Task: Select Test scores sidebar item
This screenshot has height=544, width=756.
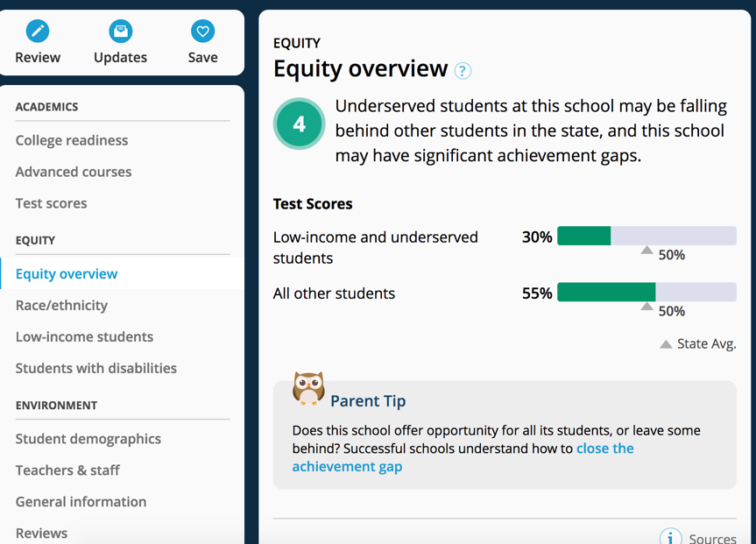Action: [51, 203]
